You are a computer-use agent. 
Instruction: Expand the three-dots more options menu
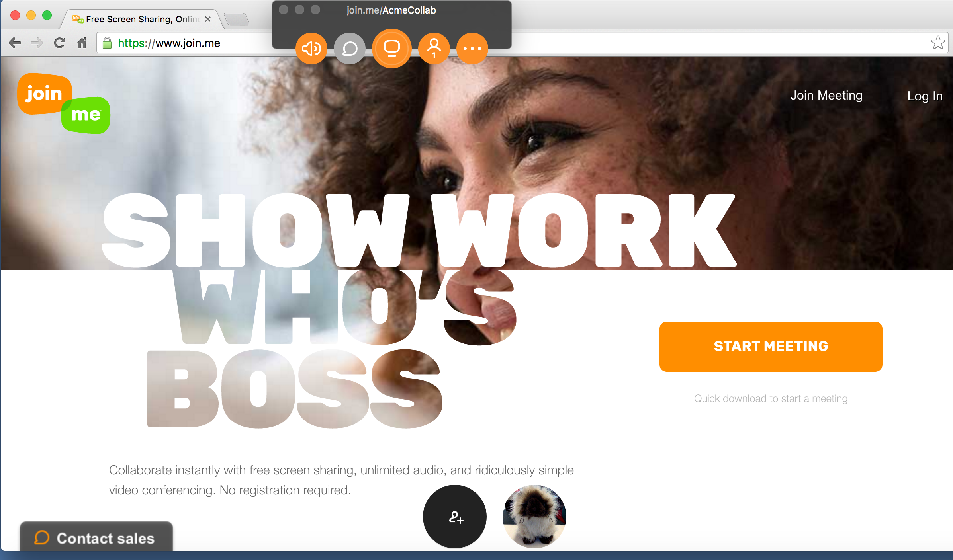[472, 49]
